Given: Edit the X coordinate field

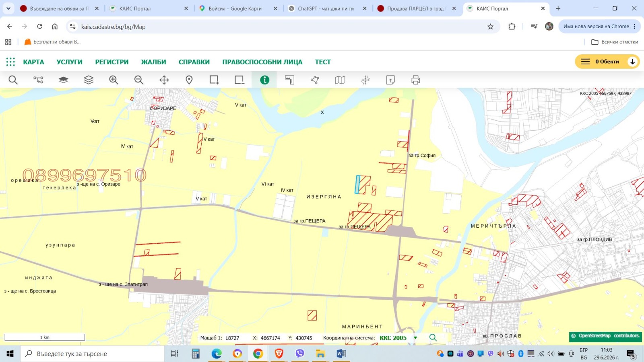Looking at the screenshot, I should click(x=270, y=338).
